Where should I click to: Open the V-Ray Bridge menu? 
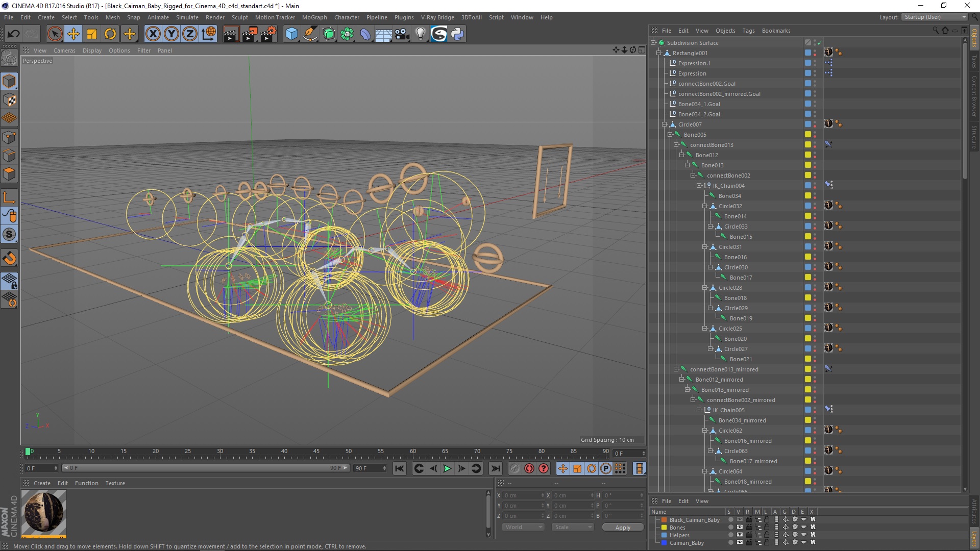tap(437, 17)
